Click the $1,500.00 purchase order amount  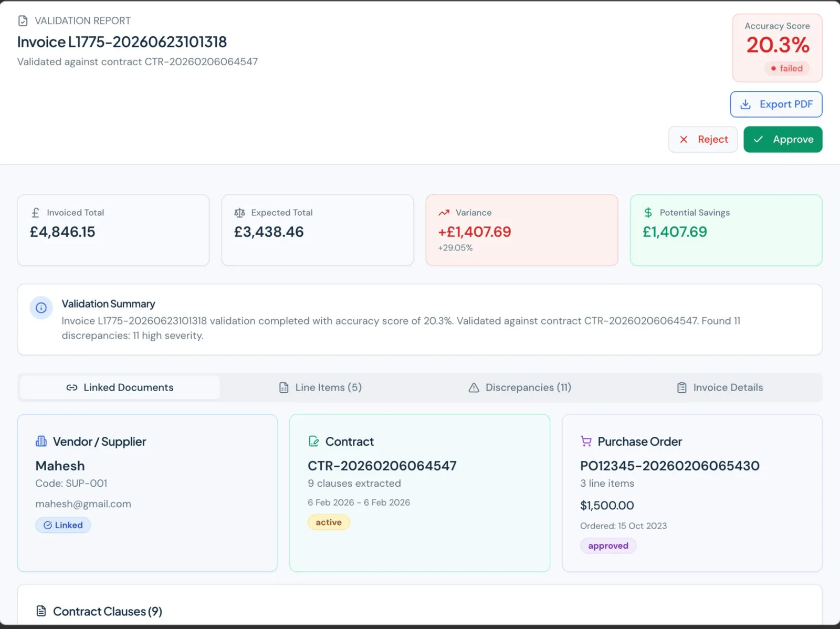(x=607, y=506)
